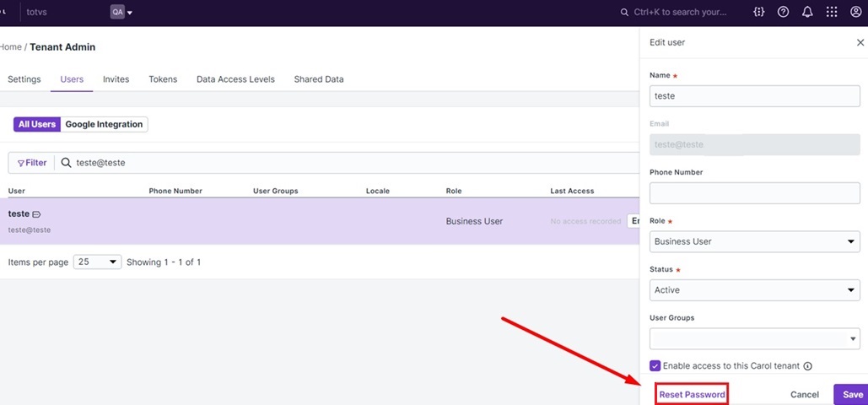Open the Shared Data tab

pos(319,79)
